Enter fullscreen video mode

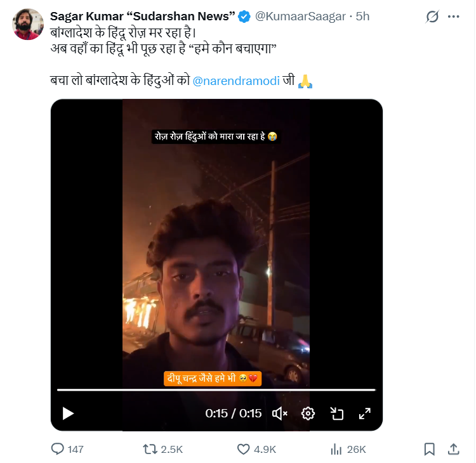tap(365, 414)
